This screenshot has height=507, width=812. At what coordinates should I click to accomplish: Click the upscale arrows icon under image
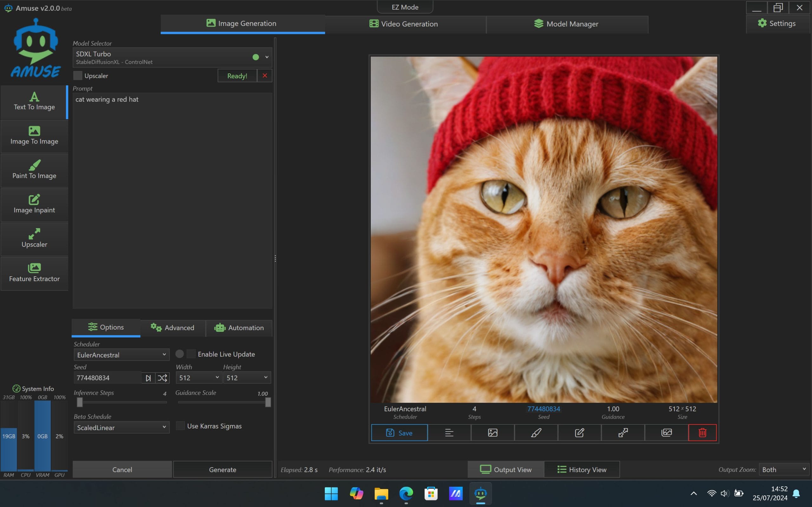[623, 433]
